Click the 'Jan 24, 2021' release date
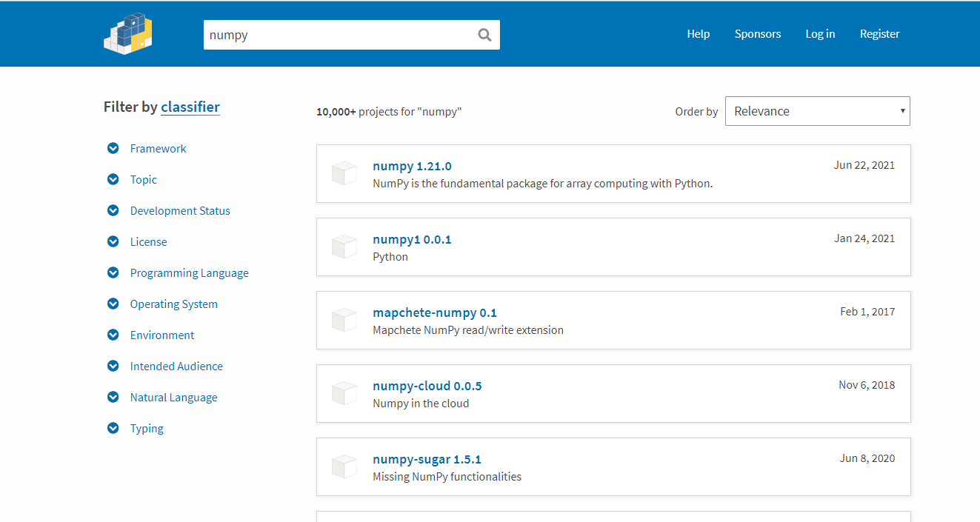Viewport: 980px width, 522px height. click(x=864, y=238)
